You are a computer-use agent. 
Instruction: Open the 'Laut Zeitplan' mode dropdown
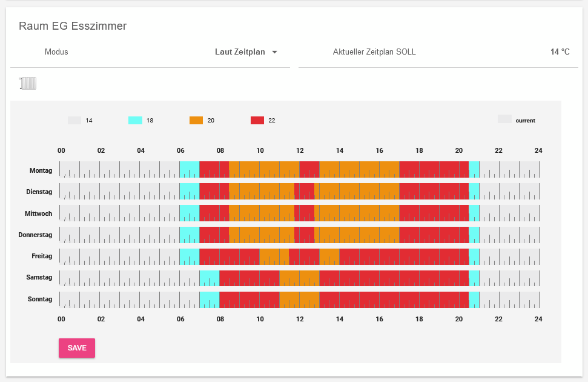pyautogui.click(x=242, y=52)
